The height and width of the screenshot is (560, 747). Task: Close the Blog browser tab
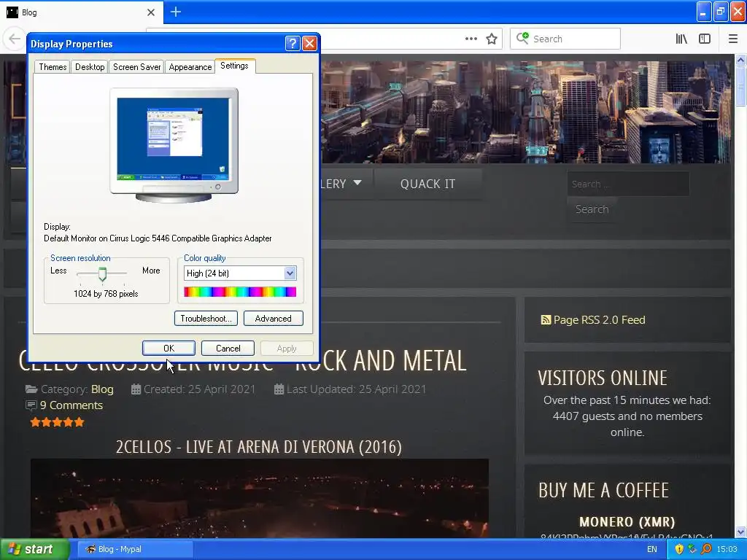tap(151, 12)
